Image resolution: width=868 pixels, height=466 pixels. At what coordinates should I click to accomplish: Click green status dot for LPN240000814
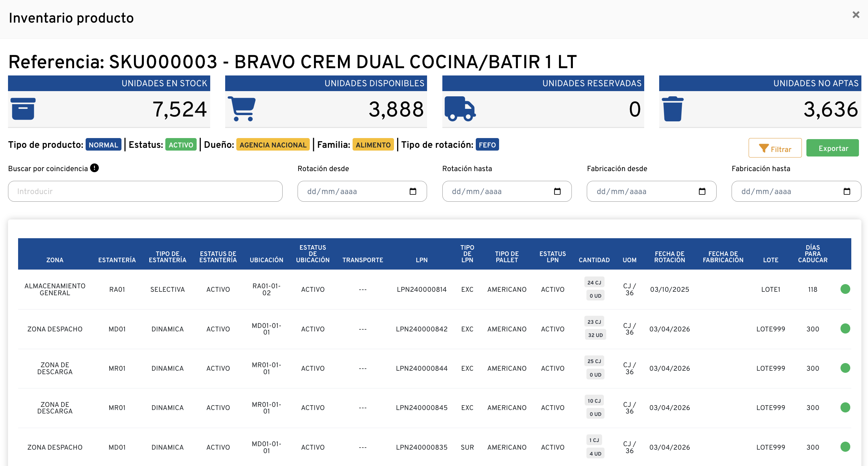(845, 289)
